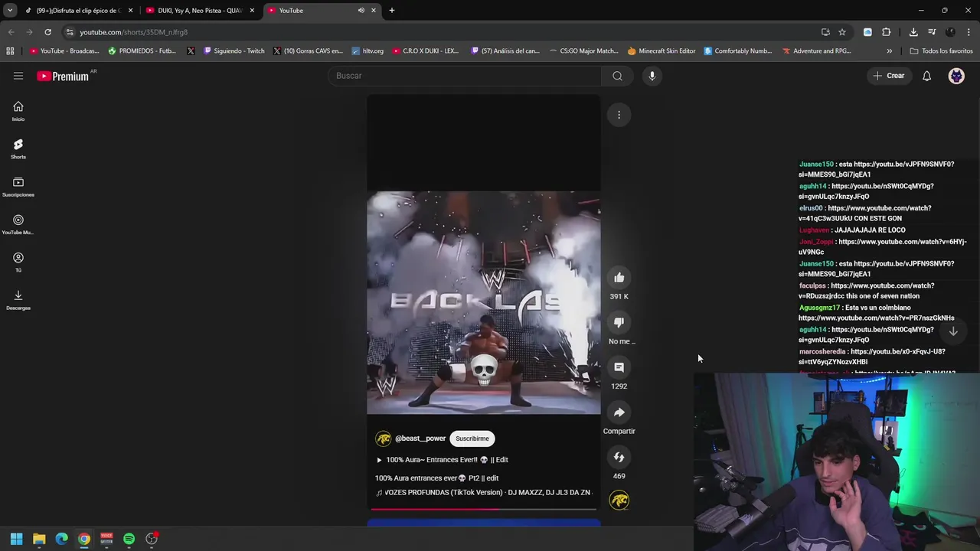Open the comments showing 1292
The width and height of the screenshot is (980, 551).
pyautogui.click(x=619, y=367)
